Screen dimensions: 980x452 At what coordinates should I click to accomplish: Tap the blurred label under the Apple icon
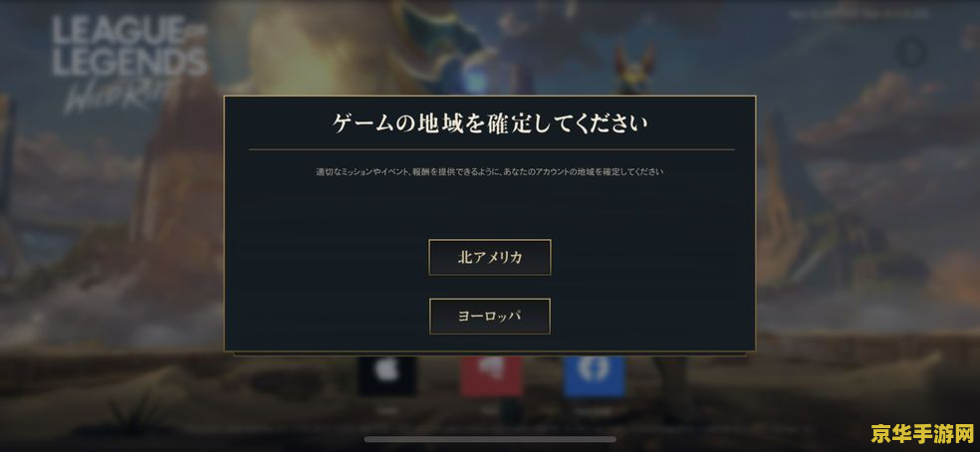click(x=387, y=409)
